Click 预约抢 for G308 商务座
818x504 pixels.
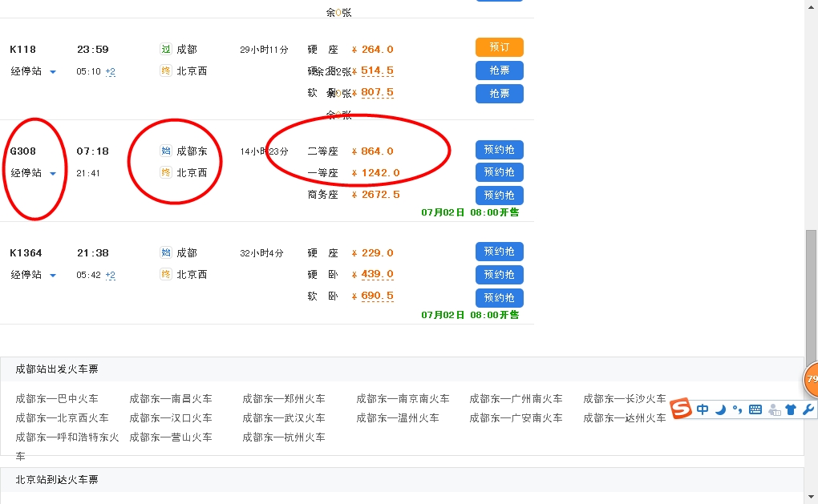(x=500, y=196)
